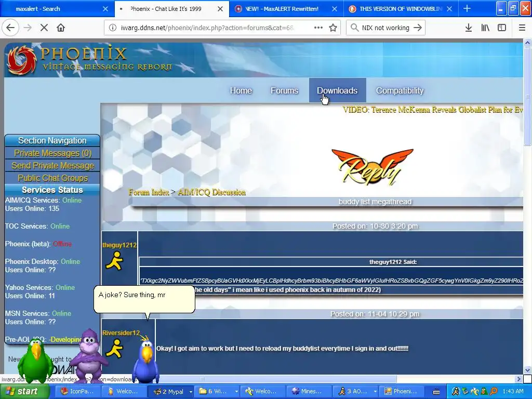Click the magnifier system tray icon
This screenshot has width=532, height=399.
(x=494, y=392)
